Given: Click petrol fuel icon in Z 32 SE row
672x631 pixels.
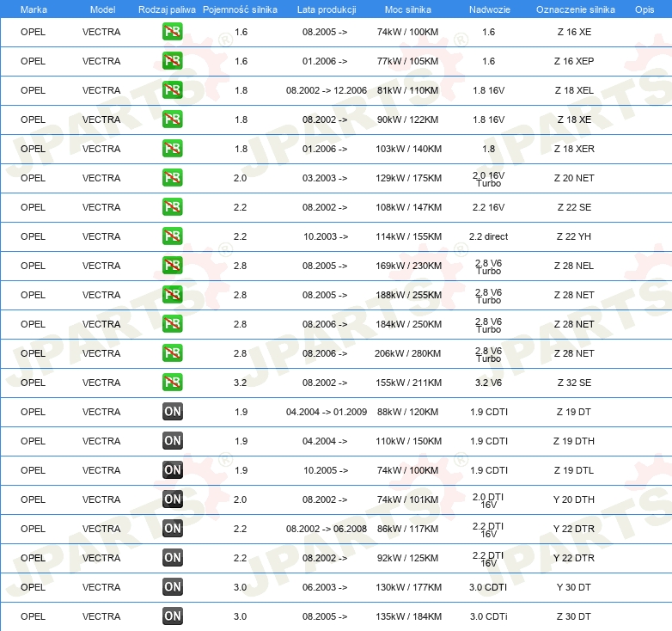Looking at the screenshot, I should (172, 383).
